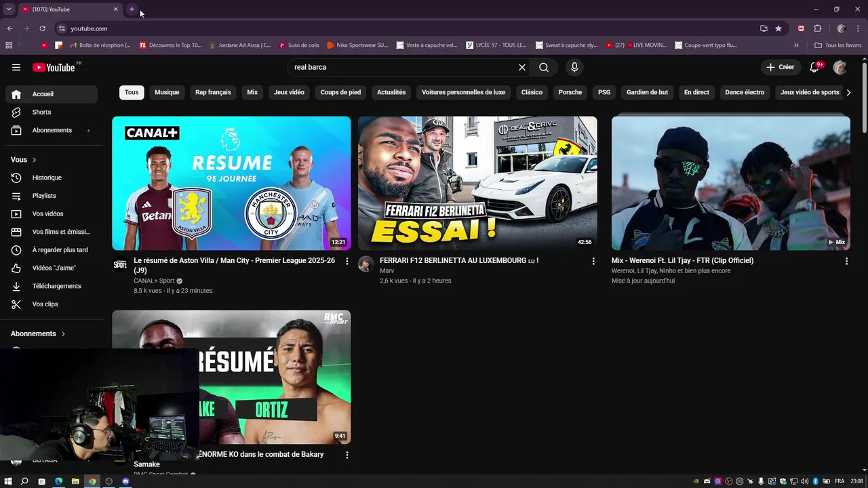Click the YouTube logo
This screenshot has height=488, width=868.
point(54,67)
